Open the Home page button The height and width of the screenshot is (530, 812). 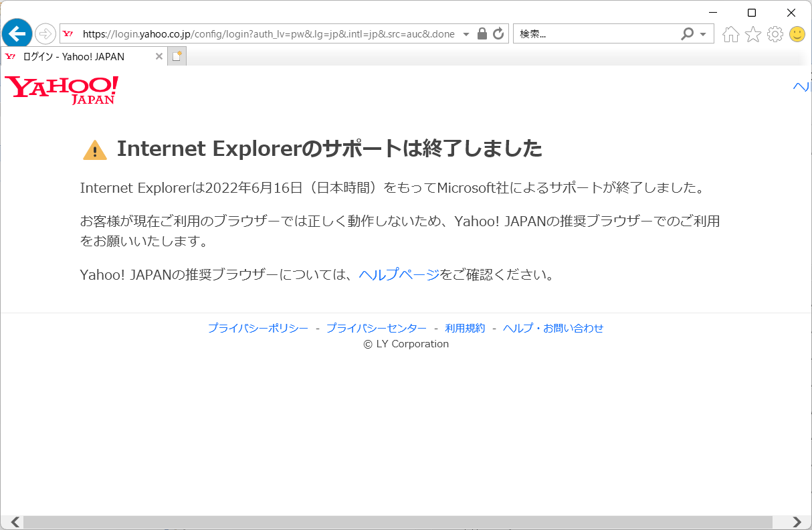click(x=730, y=33)
